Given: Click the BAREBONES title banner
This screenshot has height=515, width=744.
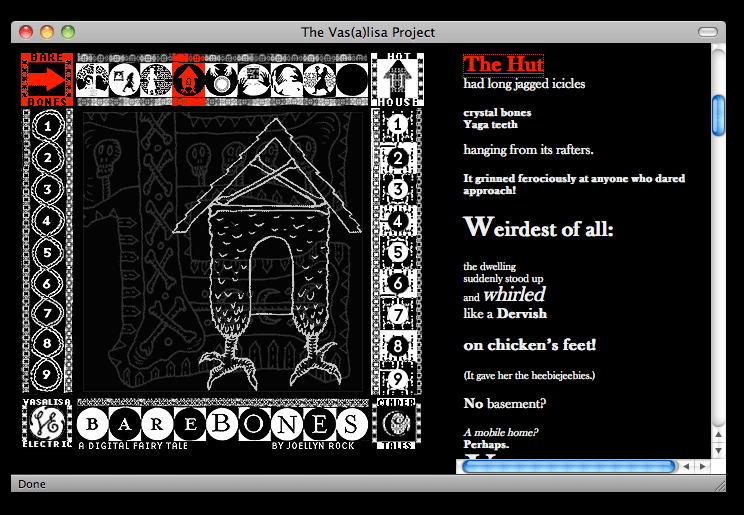Looking at the screenshot, I should pyautogui.click(x=221, y=422).
